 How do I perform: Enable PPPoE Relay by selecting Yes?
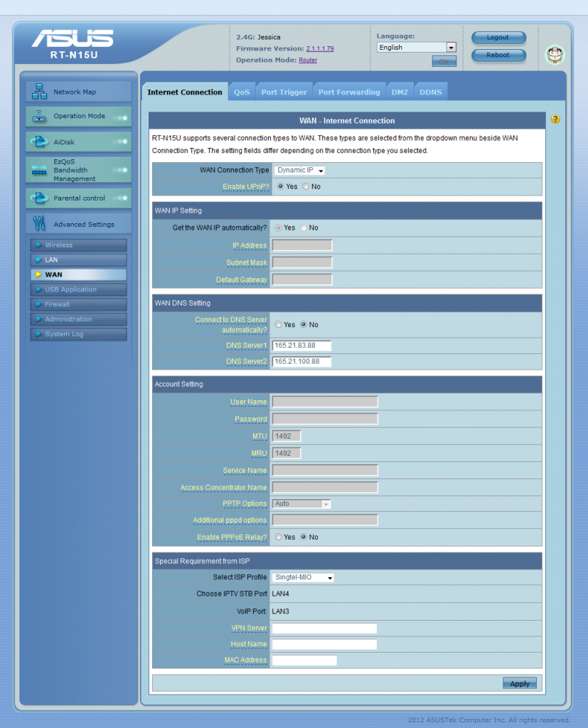click(279, 537)
